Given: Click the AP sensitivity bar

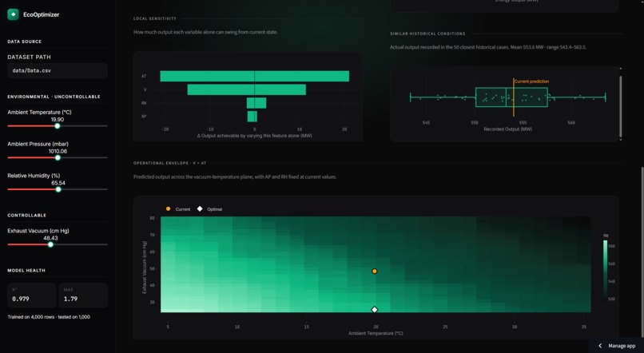Looking at the screenshot, I should tap(252, 117).
